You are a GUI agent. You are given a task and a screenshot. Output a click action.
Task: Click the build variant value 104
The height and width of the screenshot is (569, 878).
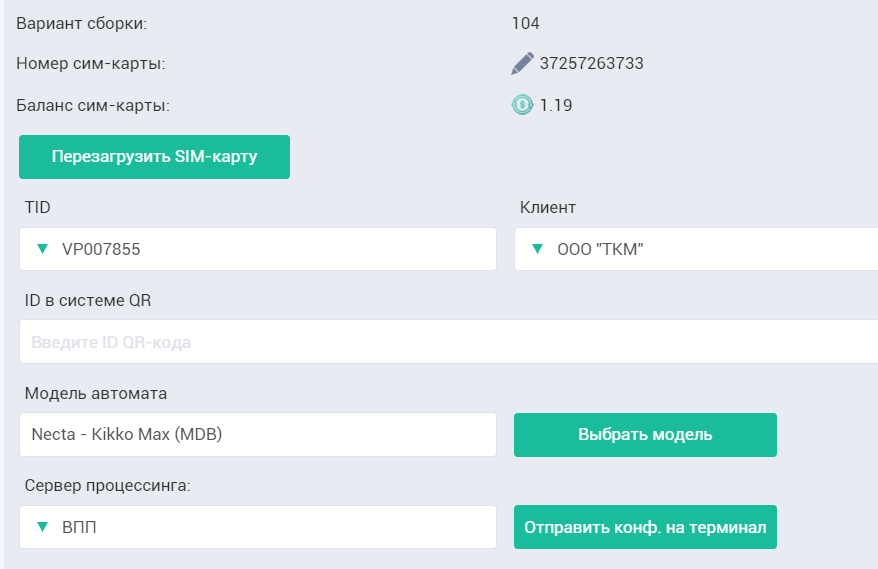[x=525, y=23]
